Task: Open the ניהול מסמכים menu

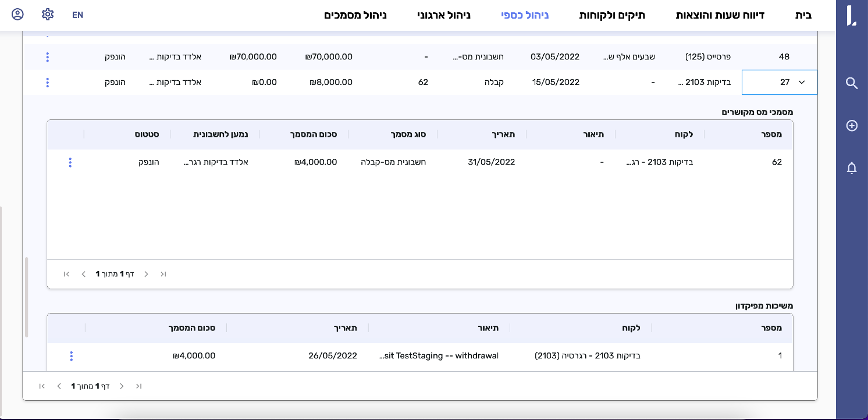Action: coord(355,15)
